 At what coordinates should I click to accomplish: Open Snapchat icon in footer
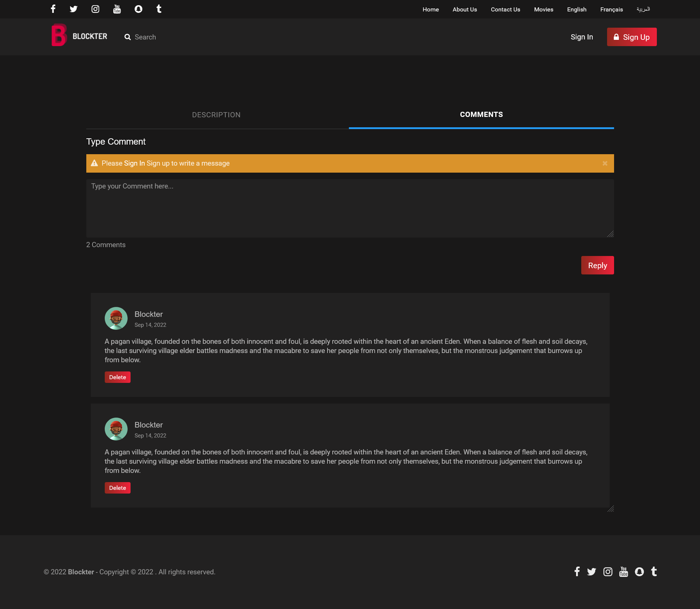point(639,572)
